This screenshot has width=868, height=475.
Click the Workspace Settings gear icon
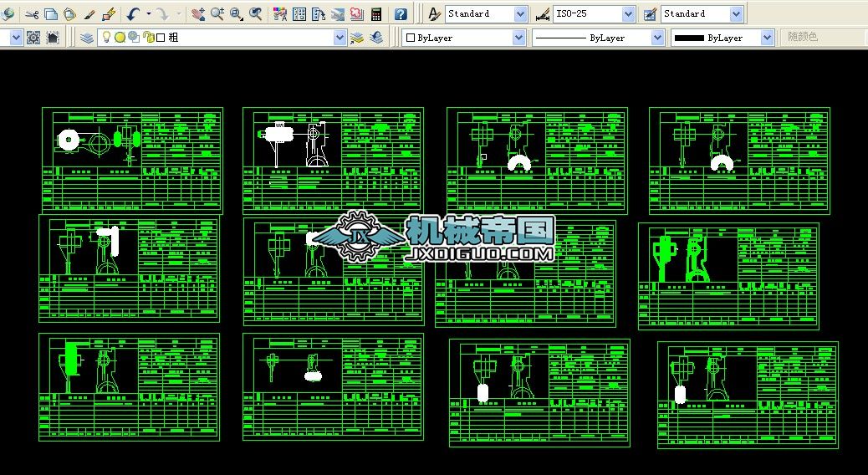[x=33, y=38]
